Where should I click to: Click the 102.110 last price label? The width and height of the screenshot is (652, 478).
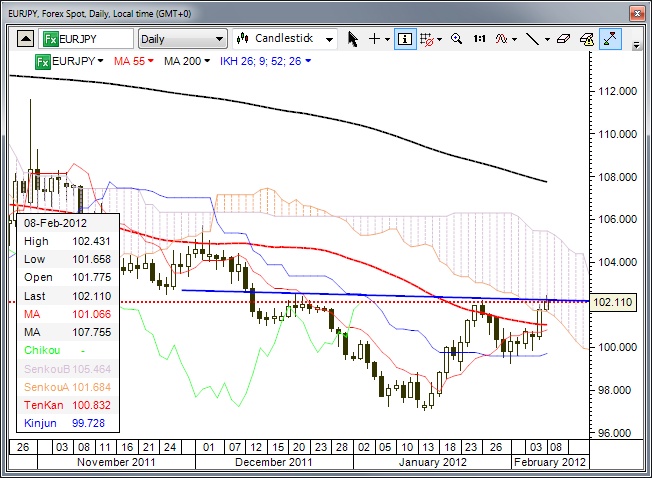tap(612, 302)
